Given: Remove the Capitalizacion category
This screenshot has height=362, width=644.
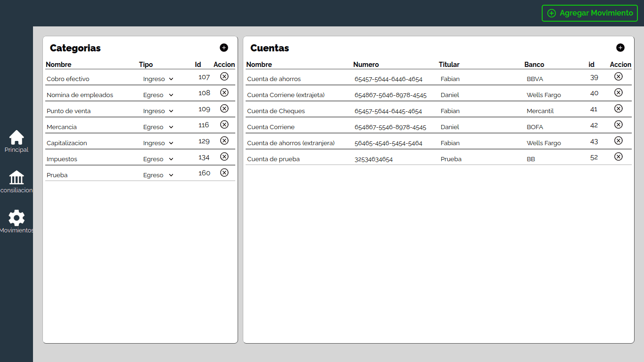Looking at the screenshot, I should [x=224, y=140].
